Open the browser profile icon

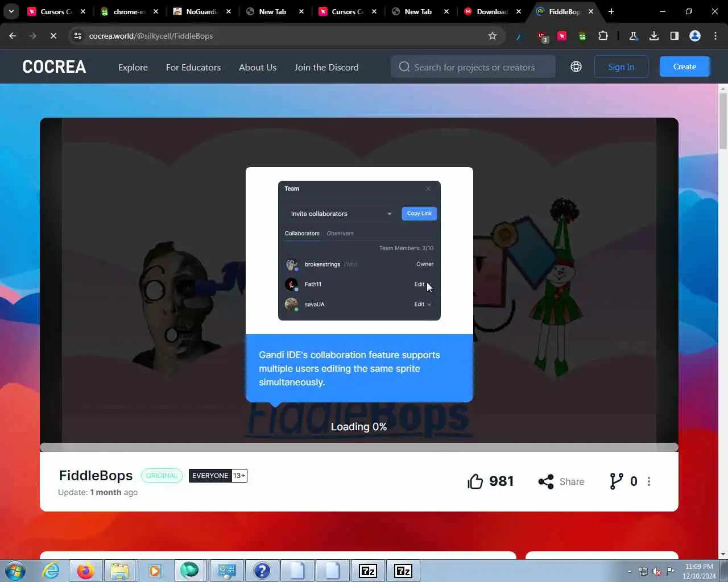point(695,36)
